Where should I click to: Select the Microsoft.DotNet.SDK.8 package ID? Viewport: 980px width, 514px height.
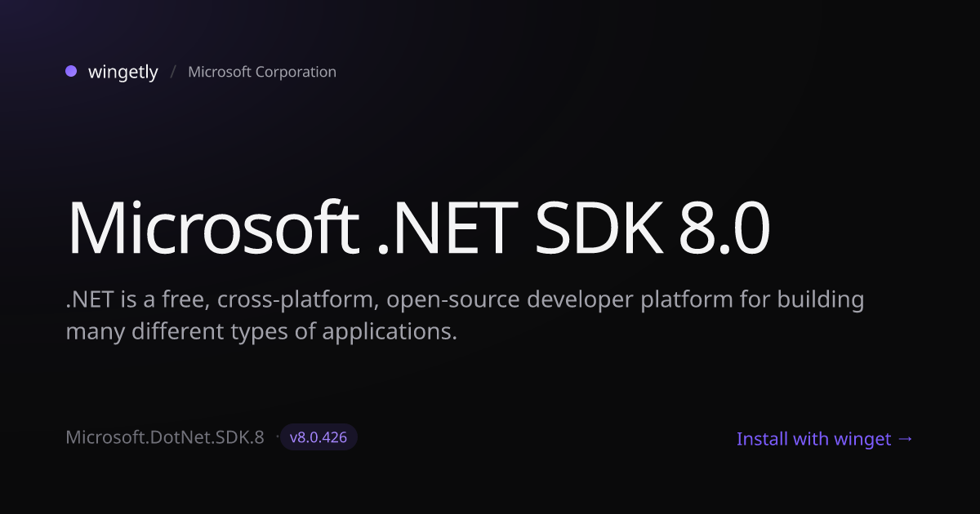point(165,437)
